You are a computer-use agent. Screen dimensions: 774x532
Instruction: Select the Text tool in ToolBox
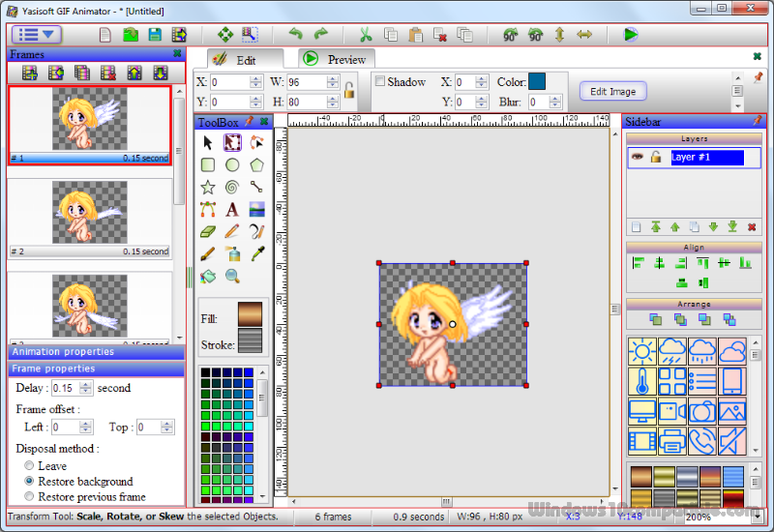(x=232, y=209)
